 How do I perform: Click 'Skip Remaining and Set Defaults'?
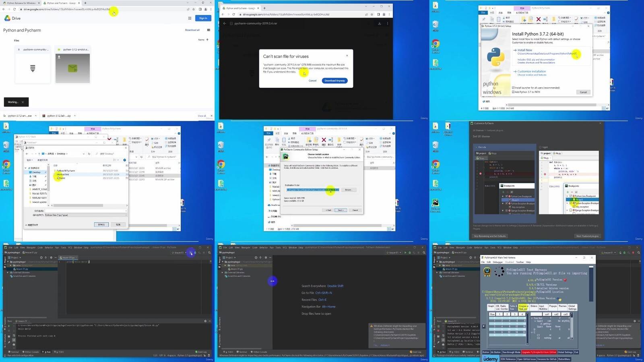pos(490,236)
